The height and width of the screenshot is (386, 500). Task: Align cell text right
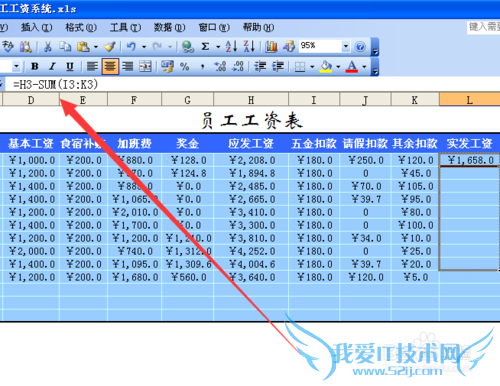click(x=127, y=67)
